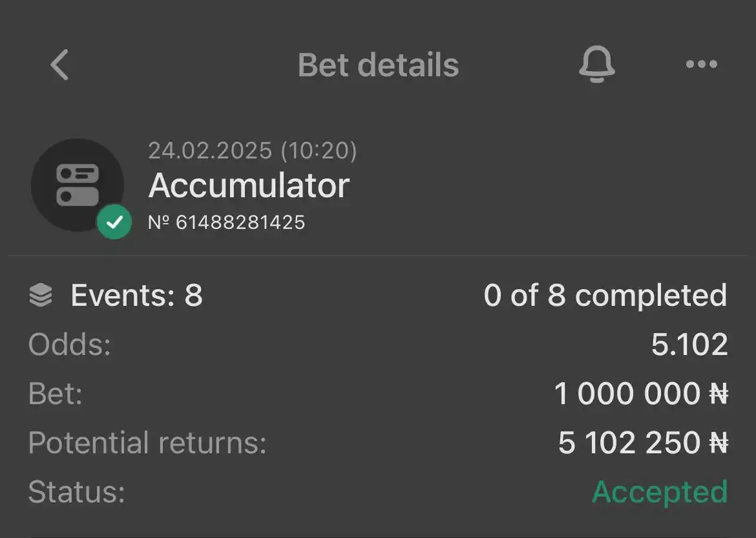Open the three-dot more options menu
The width and height of the screenshot is (756, 538).
click(x=702, y=64)
